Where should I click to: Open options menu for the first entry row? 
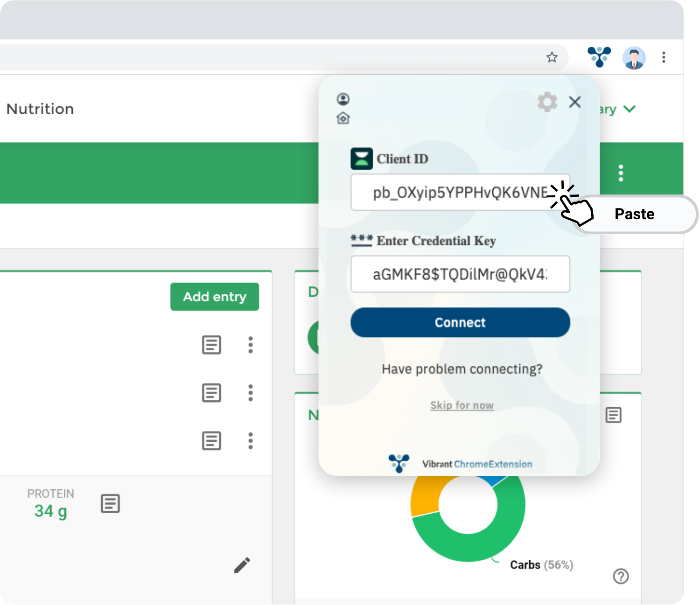[251, 345]
